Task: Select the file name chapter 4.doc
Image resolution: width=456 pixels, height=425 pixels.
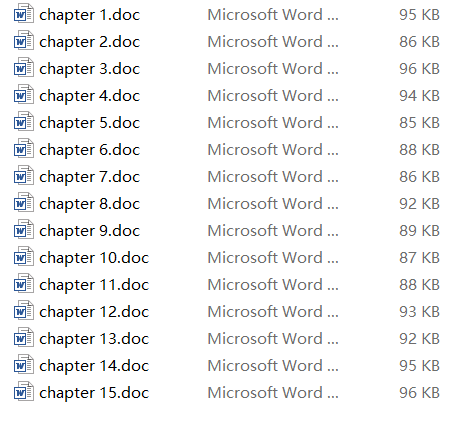Action: point(90,96)
